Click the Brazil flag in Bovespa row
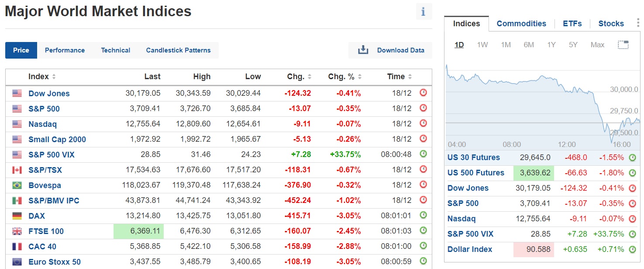This screenshot has height=269, width=644. (x=17, y=185)
